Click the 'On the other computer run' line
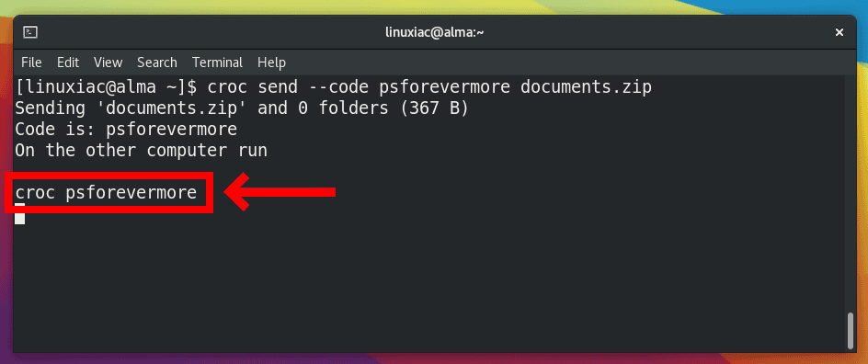 (142, 151)
